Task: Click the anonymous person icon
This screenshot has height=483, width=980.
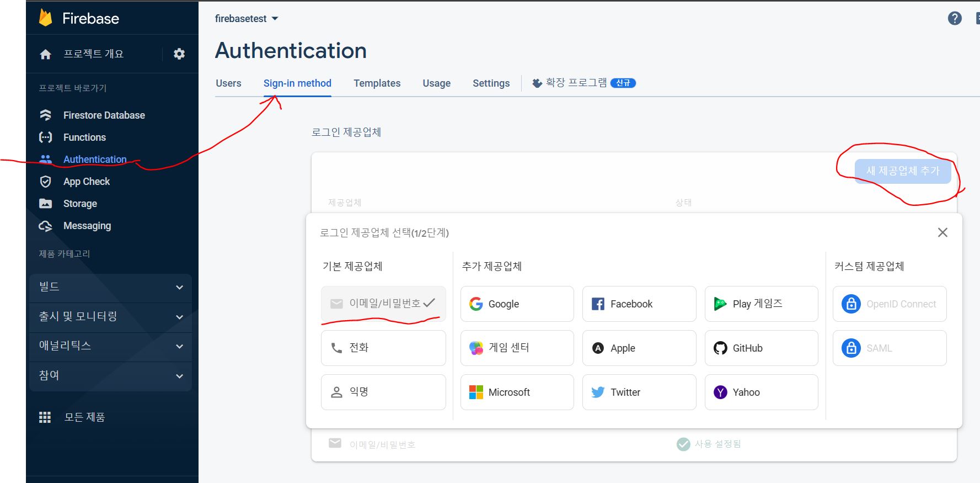Action: pos(336,392)
